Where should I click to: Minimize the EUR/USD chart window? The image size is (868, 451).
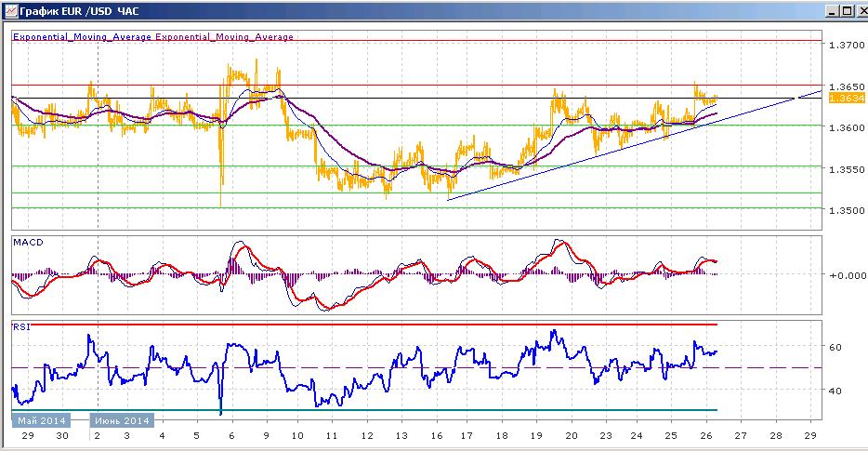[x=833, y=10]
